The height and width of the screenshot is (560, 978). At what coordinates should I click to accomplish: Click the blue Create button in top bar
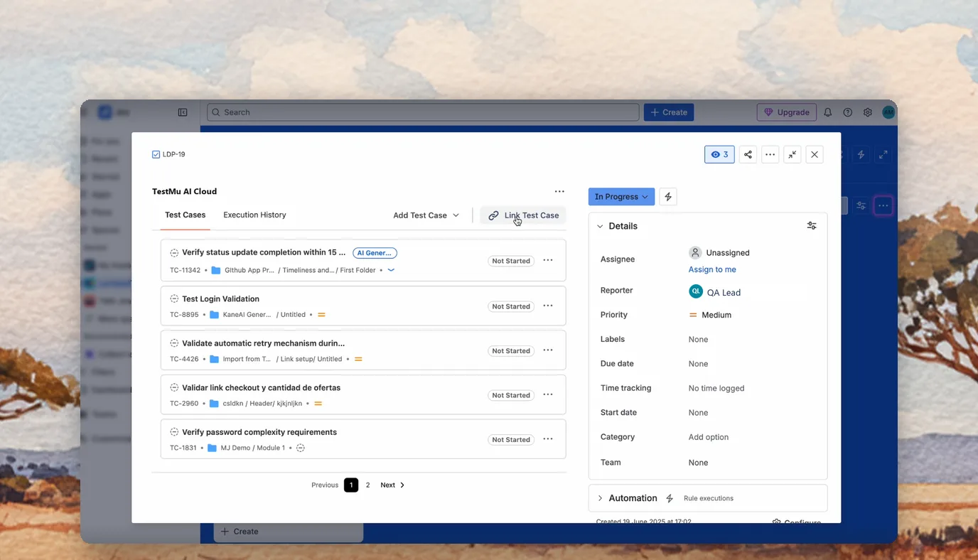click(669, 112)
